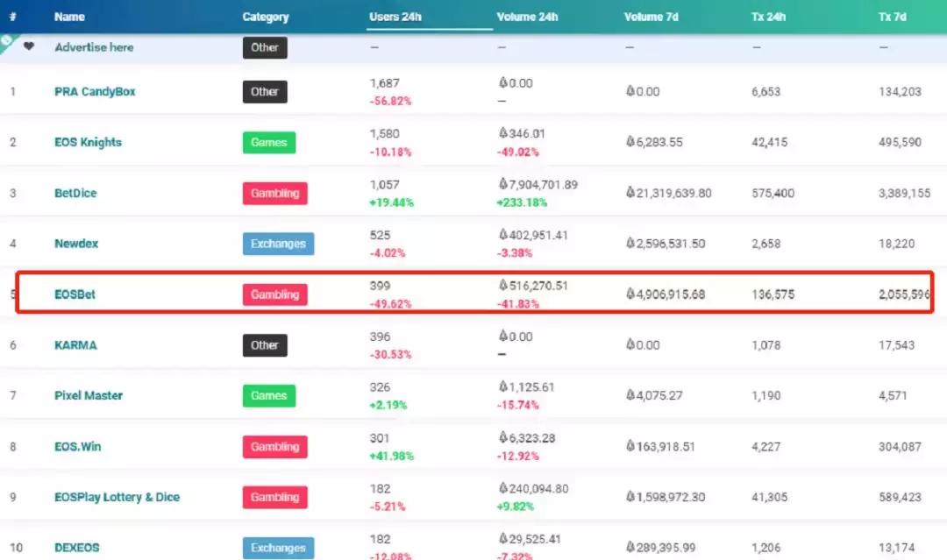Sort by Volume 24h column header
Viewport: 947px width, 560px height.
tap(527, 17)
